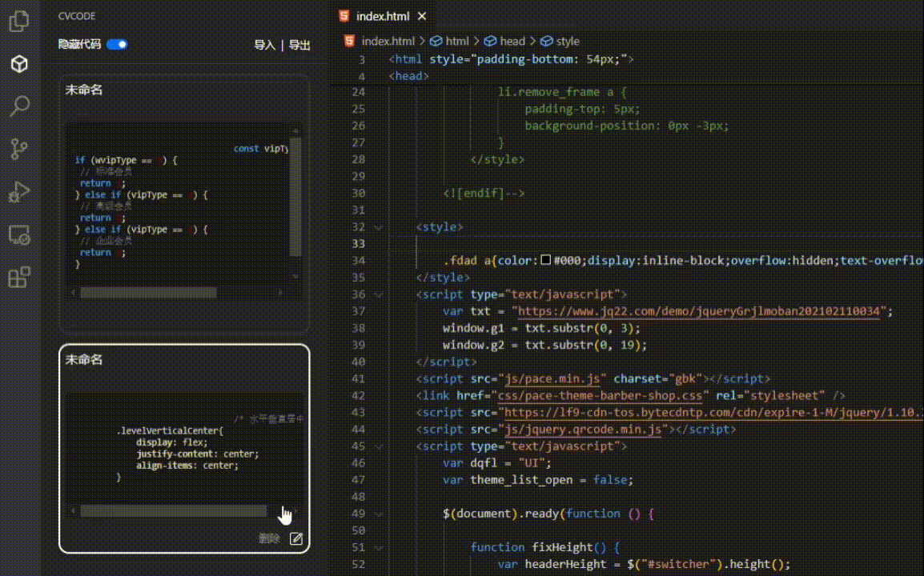Open the js/pace.min.js link

point(552,378)
